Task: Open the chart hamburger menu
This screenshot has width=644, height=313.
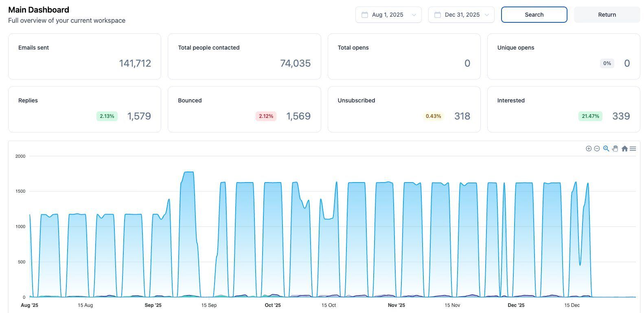Action: tap(633, 149)
